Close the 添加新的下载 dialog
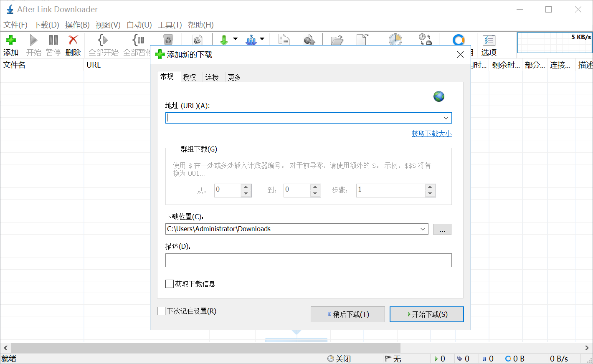The image size is (593, 364). 460,55
